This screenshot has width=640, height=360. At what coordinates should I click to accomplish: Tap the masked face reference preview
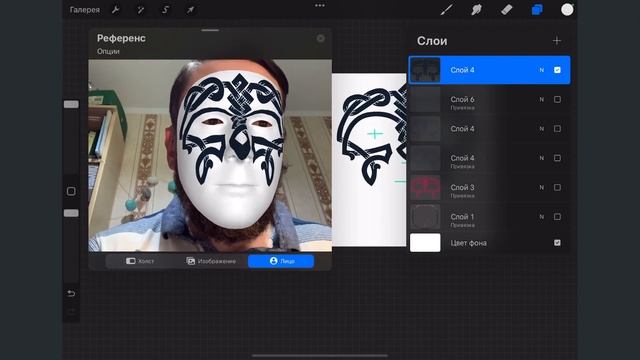point(210,156)
